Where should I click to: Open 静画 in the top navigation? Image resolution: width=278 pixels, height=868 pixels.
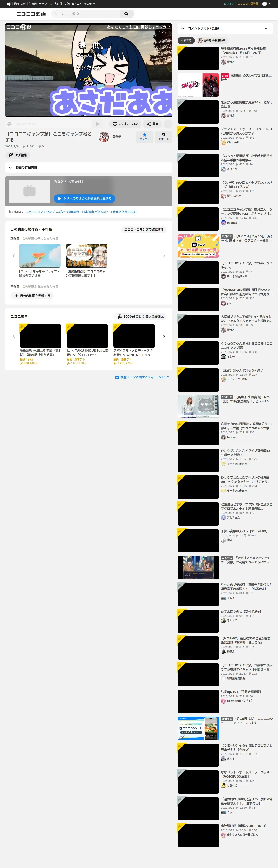(x=24, y=4)
